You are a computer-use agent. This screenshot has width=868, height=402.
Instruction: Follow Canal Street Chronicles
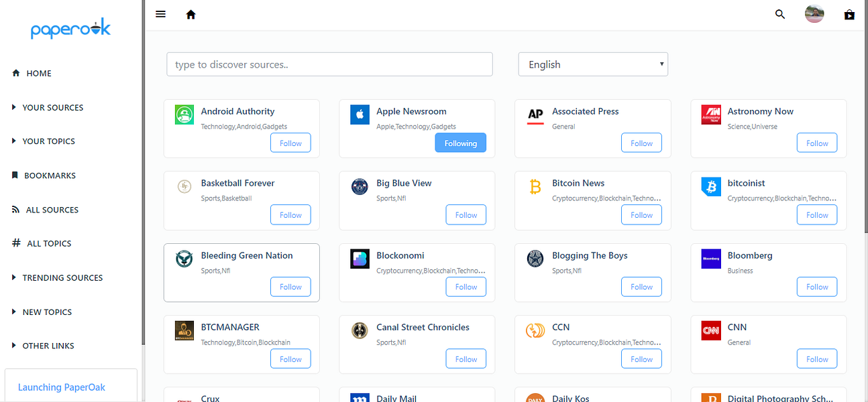click(x=466, y=358)
